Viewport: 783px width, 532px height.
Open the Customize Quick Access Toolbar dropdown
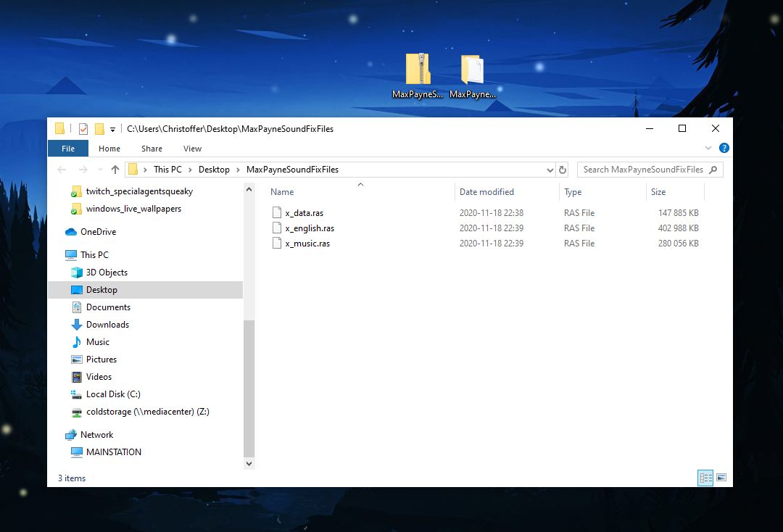(x=112, y=128)
